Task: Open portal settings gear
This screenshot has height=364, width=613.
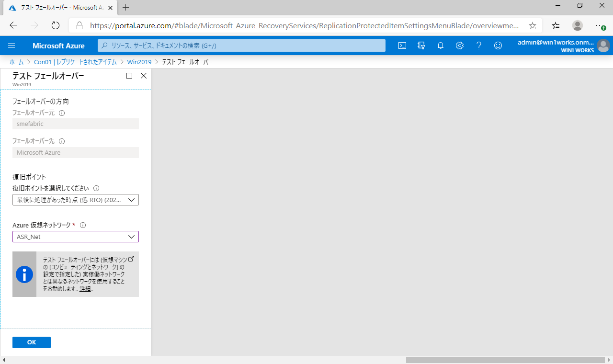Action: pyautogui.click(x=460, y=45)
